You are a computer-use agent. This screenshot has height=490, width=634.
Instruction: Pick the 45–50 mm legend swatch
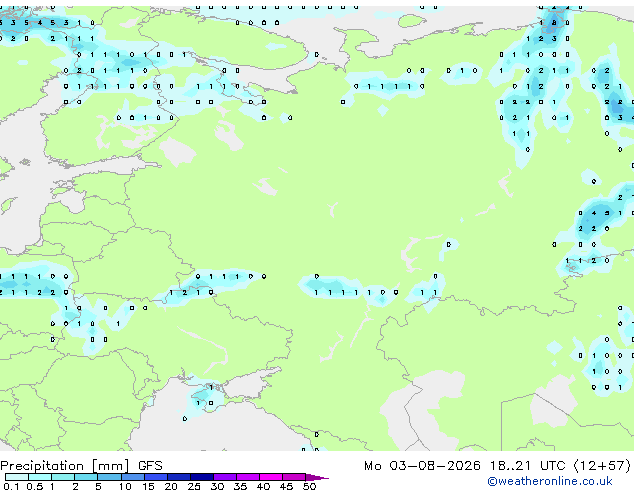(294, 477)
